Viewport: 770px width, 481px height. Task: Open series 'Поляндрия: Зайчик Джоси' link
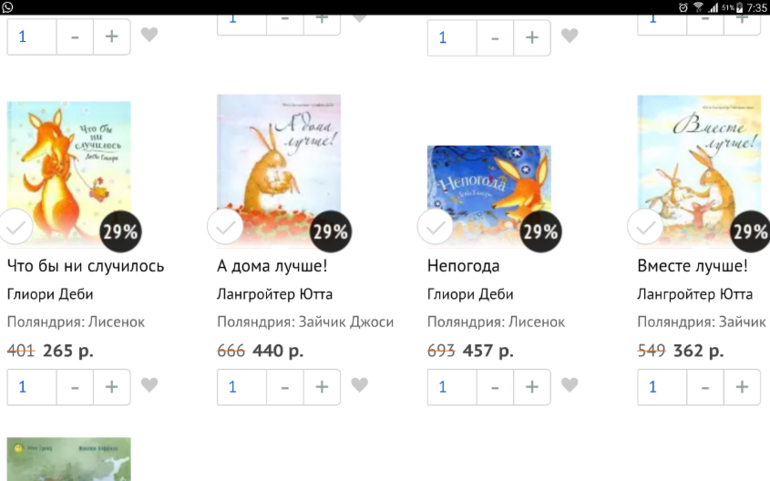click(305, 322)
